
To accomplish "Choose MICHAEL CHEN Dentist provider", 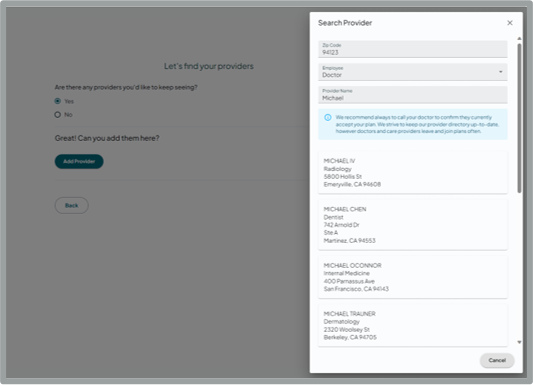I will pos(413,225).
